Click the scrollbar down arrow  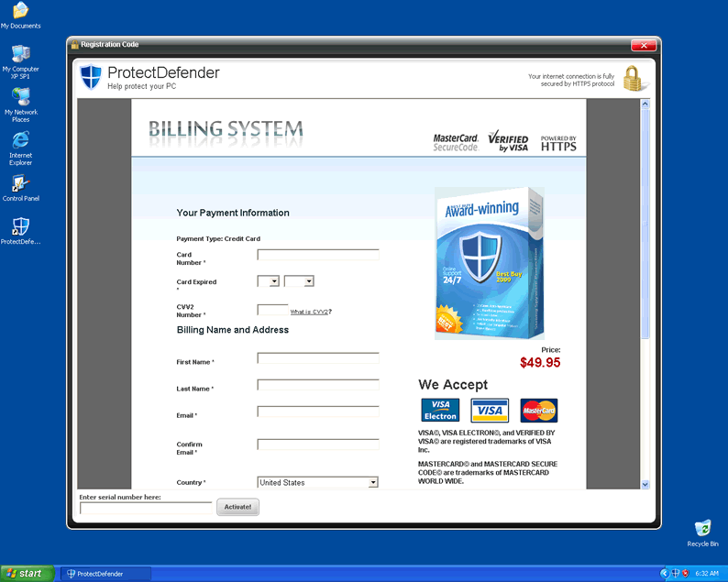pos(645,484)
